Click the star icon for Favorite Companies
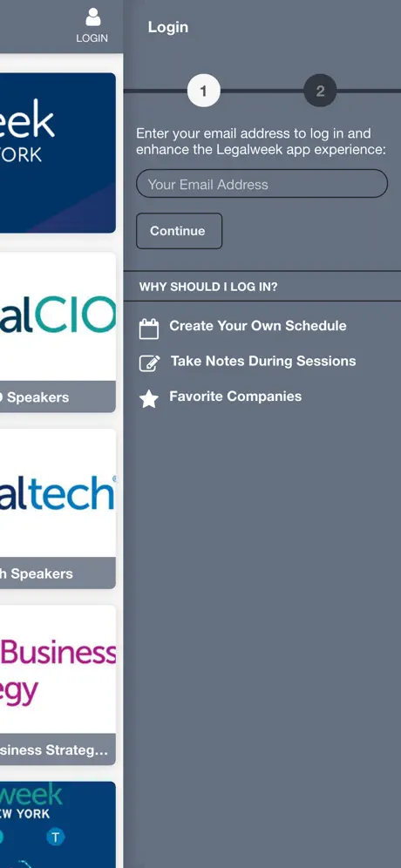This screenshot has height=868, width=401. tap(149, 398)
